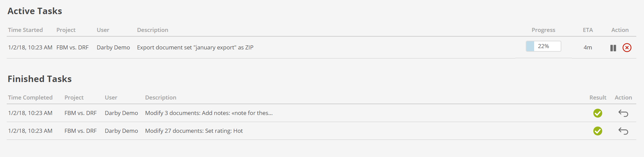Image resolution: width=644 pixels, height=157 pixels.
Task: Undo the Set rating Hot modification
Action: click(x=623, y=131)
